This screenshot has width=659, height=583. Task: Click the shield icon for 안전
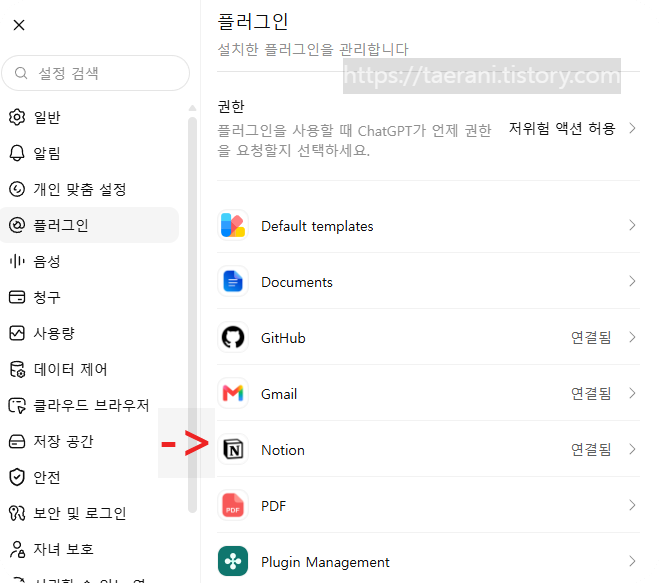17,477
